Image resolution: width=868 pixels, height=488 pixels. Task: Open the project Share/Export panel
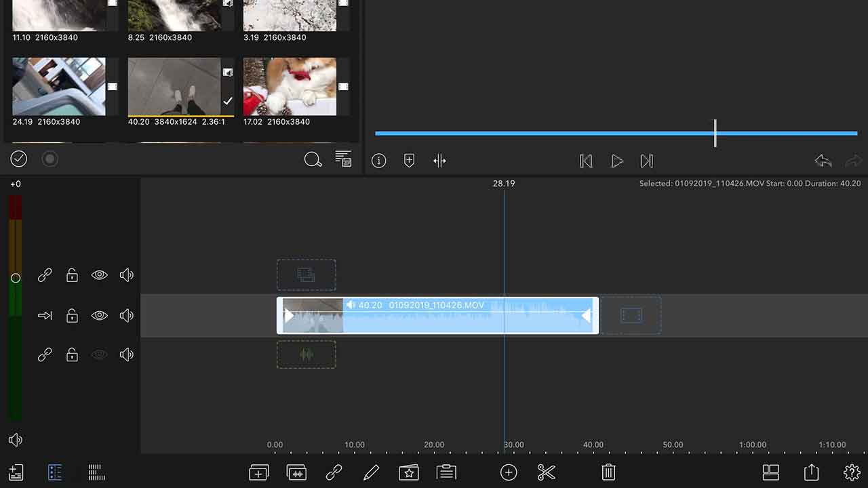tap(811, 472)
